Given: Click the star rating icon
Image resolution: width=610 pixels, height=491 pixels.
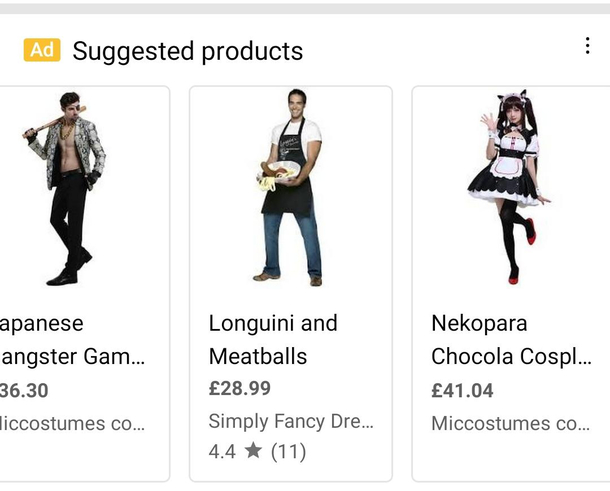Looking at the screenshot, I should (253, 451).
